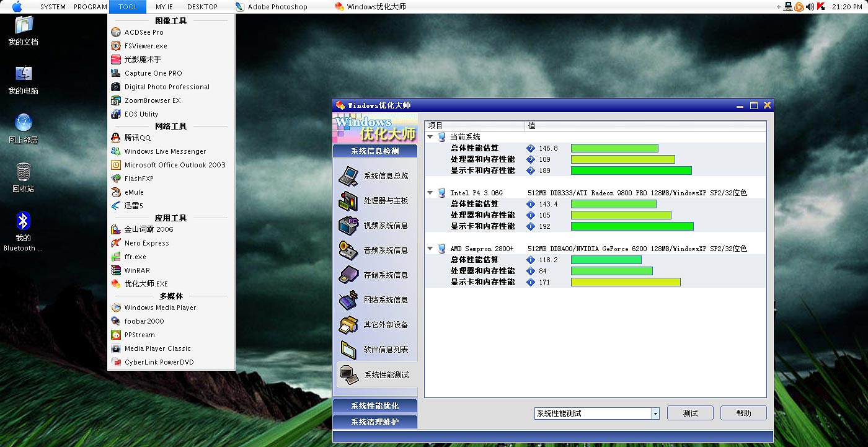Click the Windows优化大师 taskbar item
The width and height of the screenshot is (868, 447).
click(371, 7)
